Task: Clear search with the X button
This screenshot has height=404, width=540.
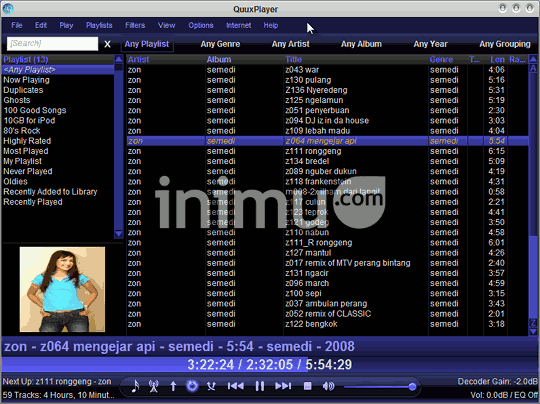Action: (x=107, y=44)
